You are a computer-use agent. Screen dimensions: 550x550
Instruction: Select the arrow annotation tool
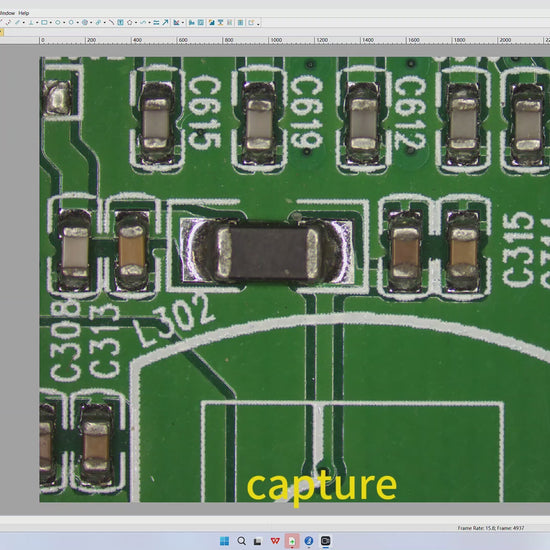(165, 22)
